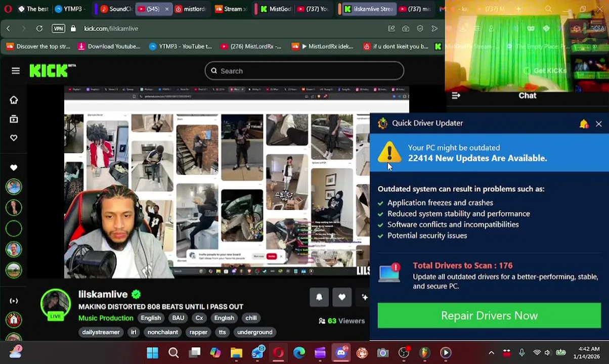The width and height of the screenshot is (609, 364).
Task: Close the (545) YouTube tab
Action: coord(167,9)
